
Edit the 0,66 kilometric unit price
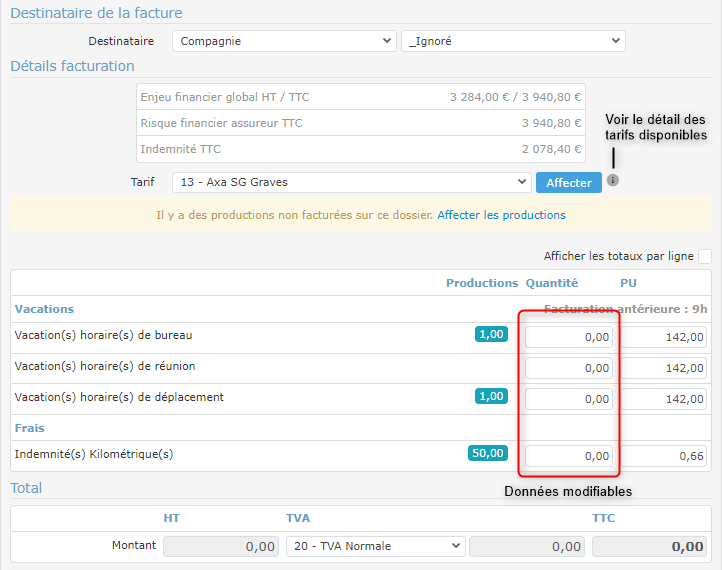(x=668, y=456)
